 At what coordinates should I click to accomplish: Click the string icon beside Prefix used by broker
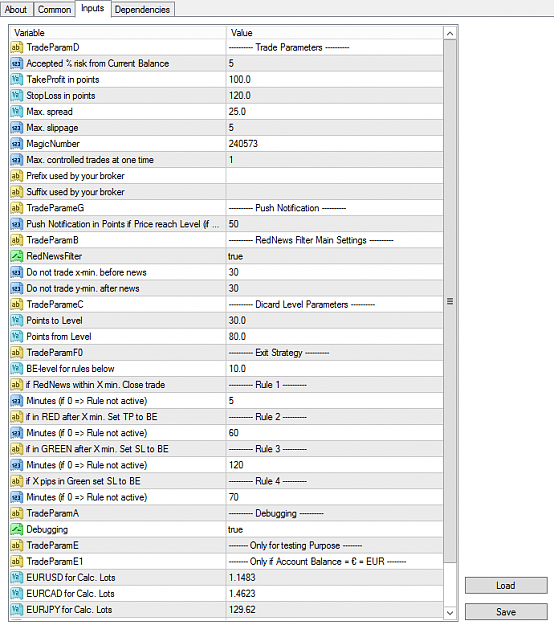pyautogui.click(x=16, y=176)
